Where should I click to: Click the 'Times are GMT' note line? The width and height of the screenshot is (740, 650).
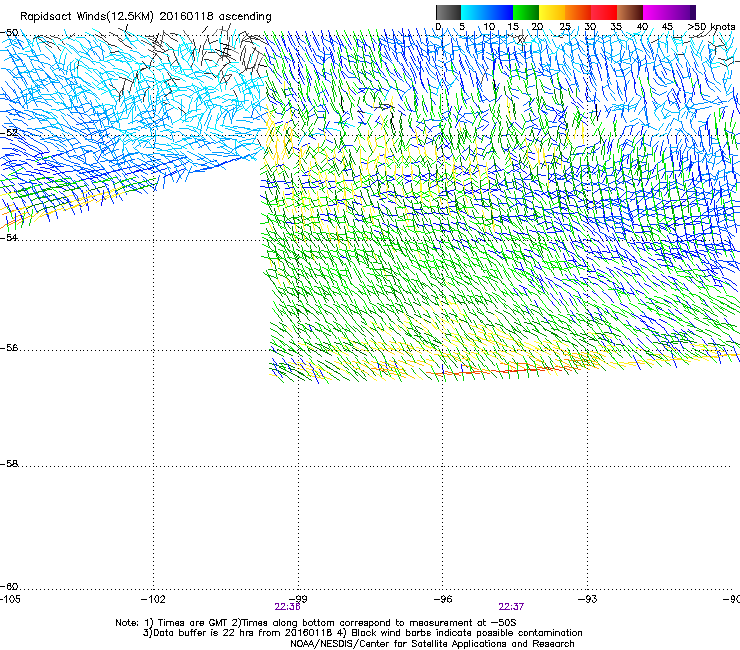pos(316,623)
